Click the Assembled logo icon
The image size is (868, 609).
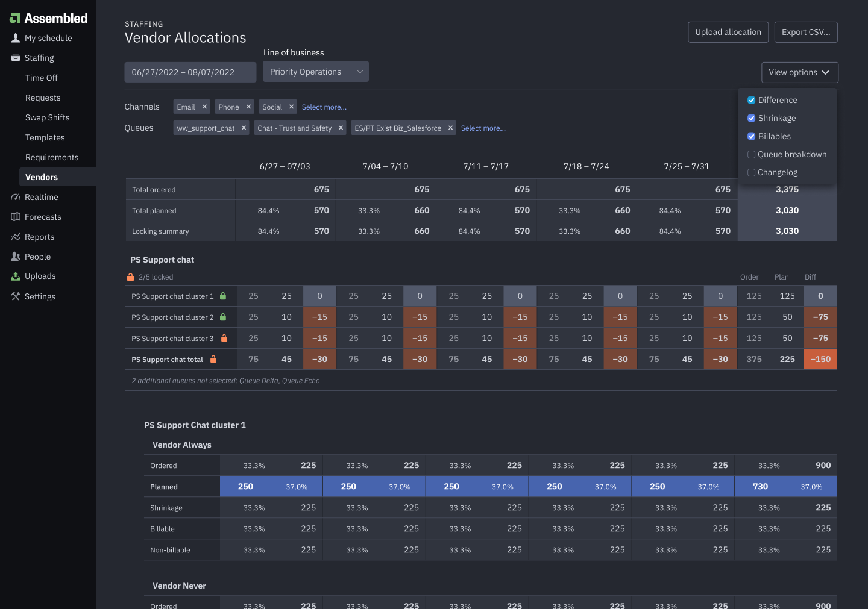click(x=15, y=19)
